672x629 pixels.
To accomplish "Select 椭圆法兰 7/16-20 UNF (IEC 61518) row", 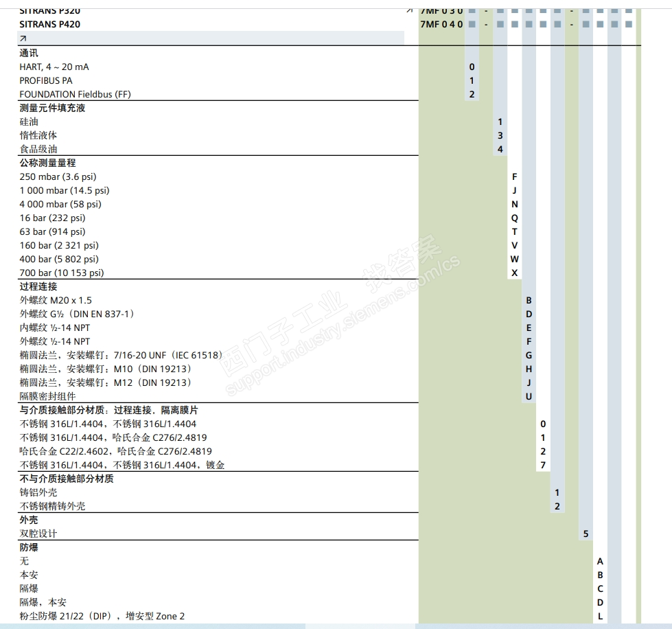I will click(x=121, y=355).
